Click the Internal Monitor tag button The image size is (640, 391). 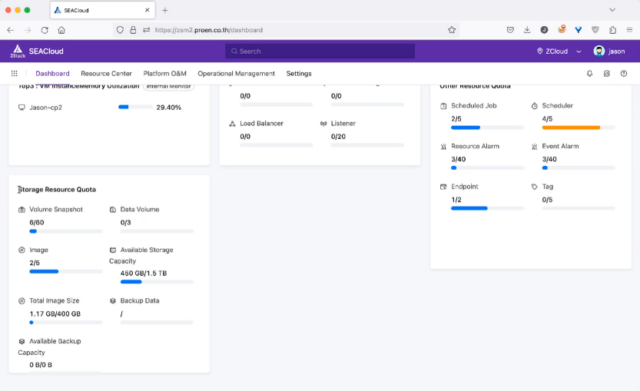(x=169, y=86)
